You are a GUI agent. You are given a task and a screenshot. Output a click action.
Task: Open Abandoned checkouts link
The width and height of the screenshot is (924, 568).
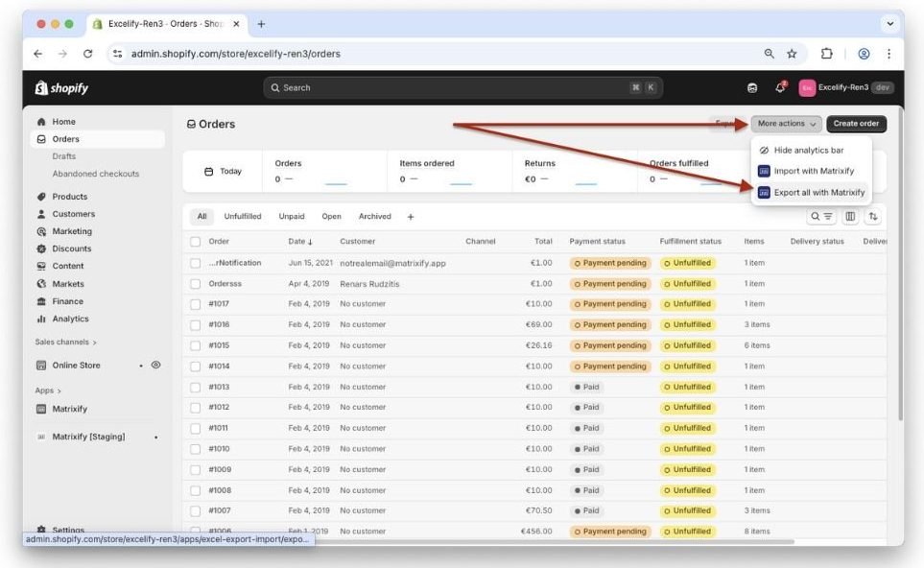click(95, 174)
